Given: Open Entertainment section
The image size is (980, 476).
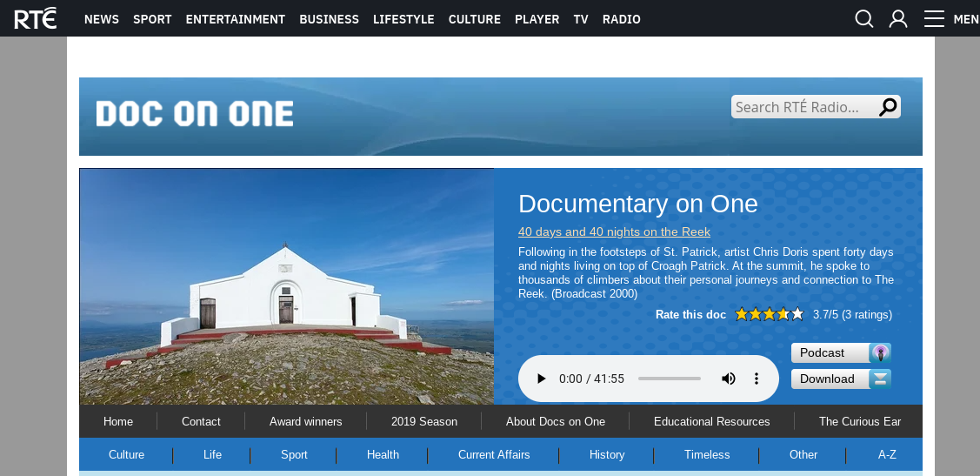Looking at the screenshot, I should click(236, 19).
